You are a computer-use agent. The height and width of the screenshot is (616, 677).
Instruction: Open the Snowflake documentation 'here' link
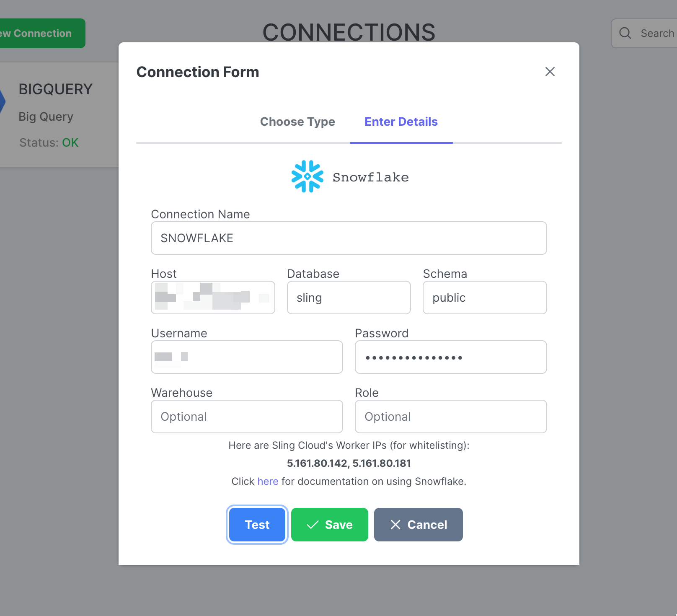(x=268, y=481)
